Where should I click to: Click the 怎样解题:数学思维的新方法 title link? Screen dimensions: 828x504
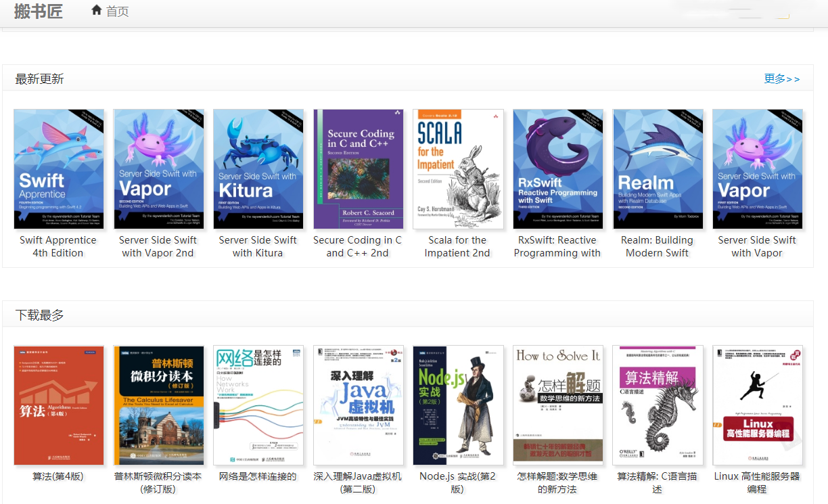[x=557, y=482]
